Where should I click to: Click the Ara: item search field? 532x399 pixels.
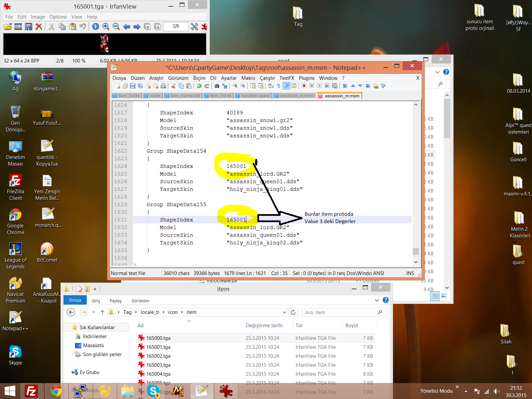pyautogui.click(x=344, y=312)
